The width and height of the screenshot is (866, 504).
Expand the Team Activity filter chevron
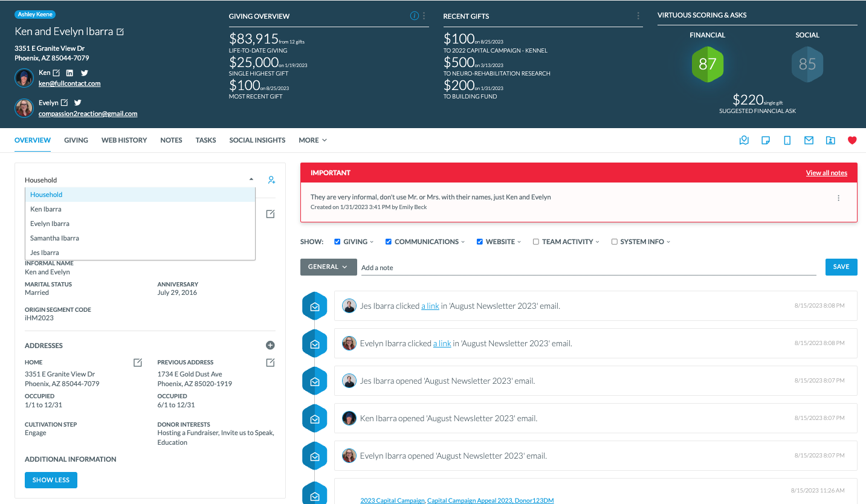(598, 242)
